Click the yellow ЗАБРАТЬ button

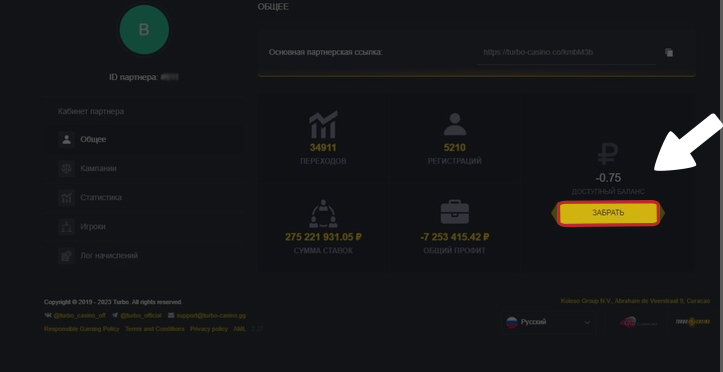pos(608,213)
